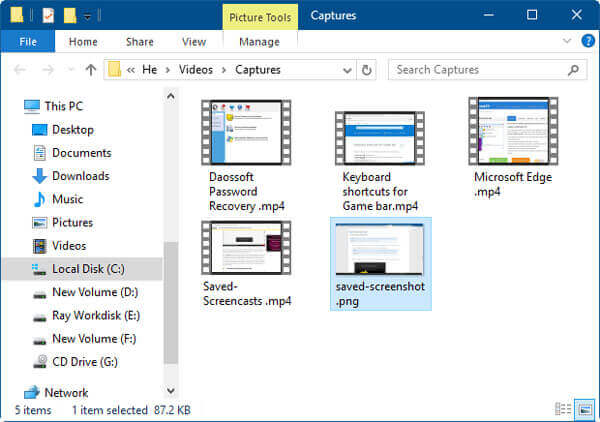This screenshot has height=422, width=600.
Task: Open the Manage tab under Picture Tools
Action: click(x=259, y=41)
